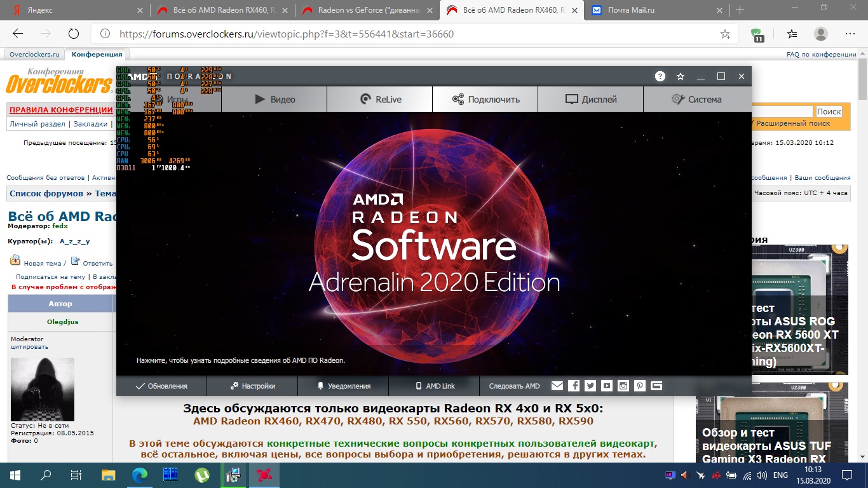Select the Дисплей tab
Screen dimensions: 868x488
591,99
